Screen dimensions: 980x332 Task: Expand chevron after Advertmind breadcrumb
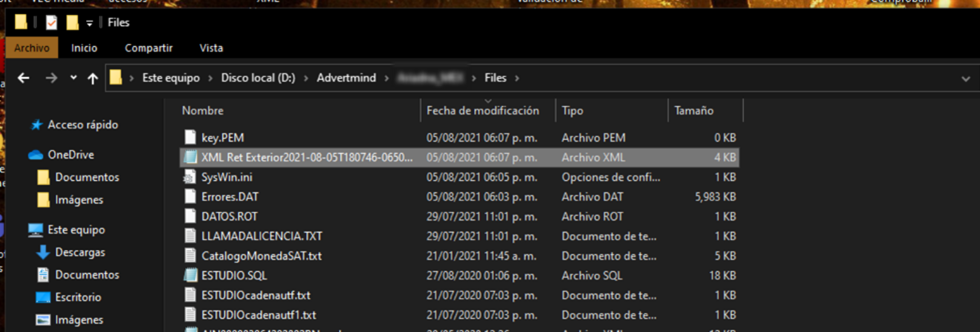[x=387, y=78]
